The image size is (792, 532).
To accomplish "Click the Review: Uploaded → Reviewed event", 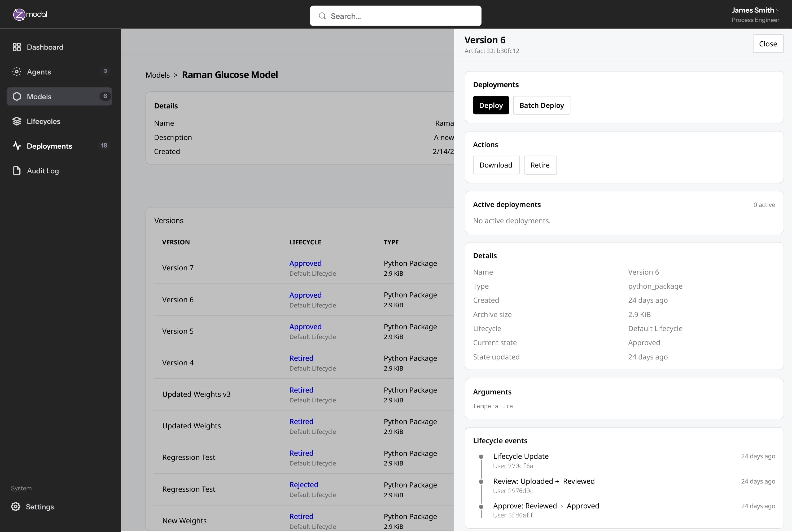I will click(544, 481).
